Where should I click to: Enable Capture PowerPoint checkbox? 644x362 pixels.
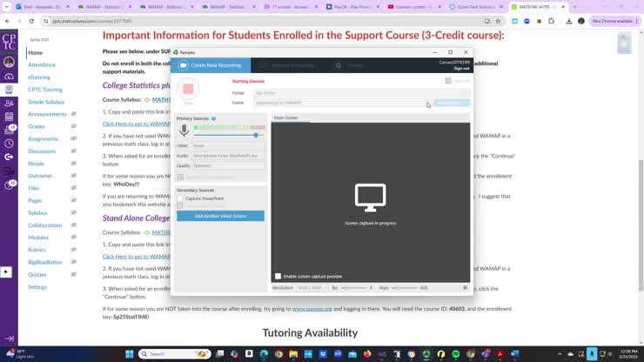tap(180, 198)
